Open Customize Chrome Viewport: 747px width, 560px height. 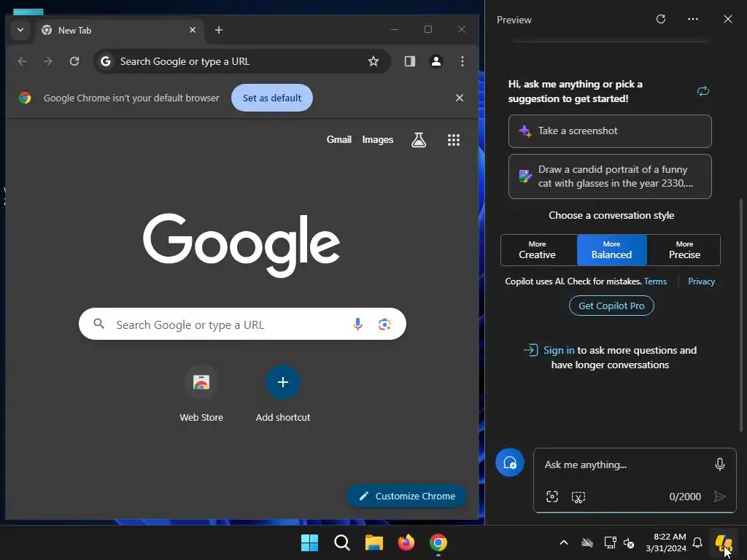(x=407, y=496)
